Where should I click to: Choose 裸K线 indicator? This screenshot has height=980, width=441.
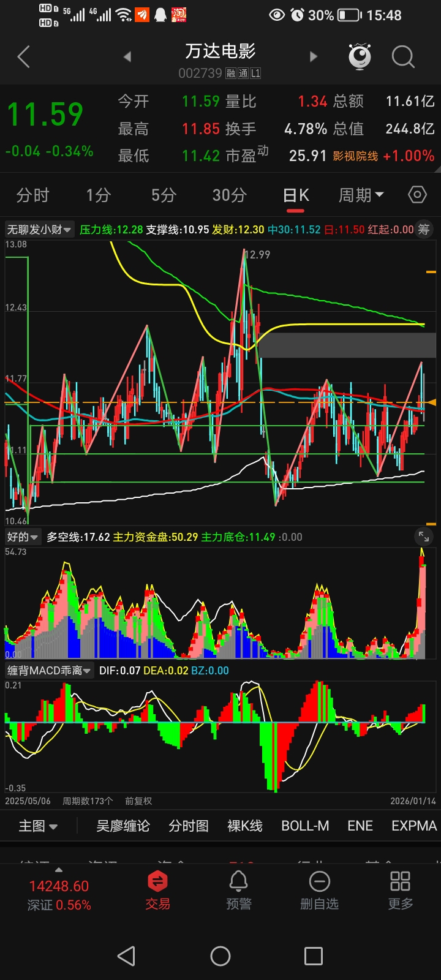point(245,826)
